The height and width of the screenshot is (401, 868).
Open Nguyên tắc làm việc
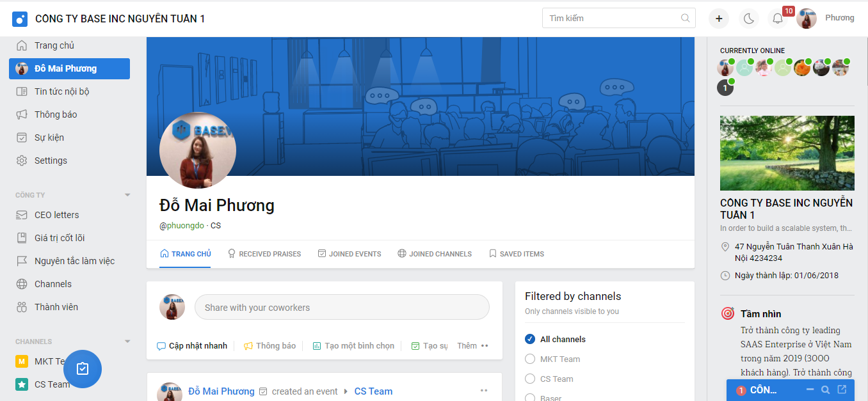75,261
